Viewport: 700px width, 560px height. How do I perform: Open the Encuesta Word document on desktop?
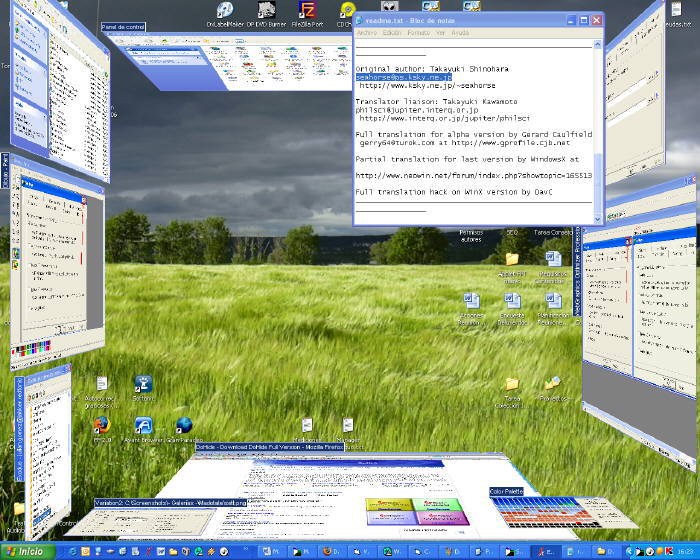click(512, 301)
